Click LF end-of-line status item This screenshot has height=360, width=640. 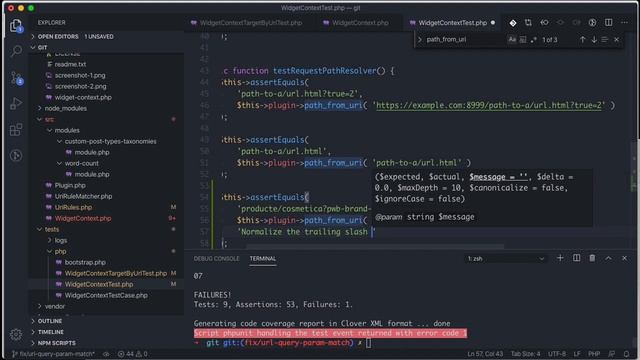[x=577, y=354]
